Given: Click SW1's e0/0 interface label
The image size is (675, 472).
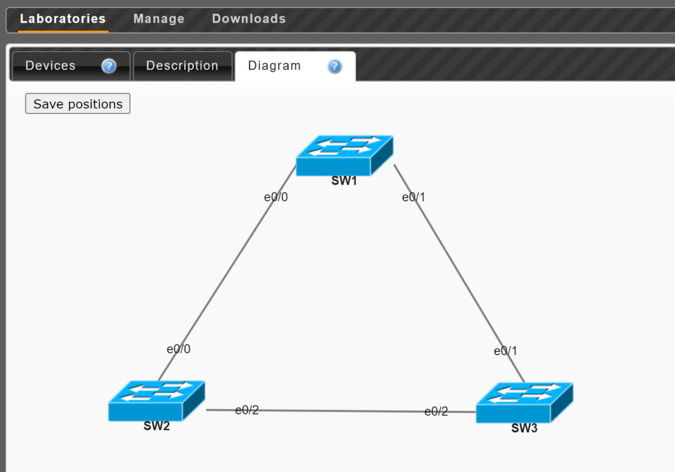Looking at the screenshot, I should (x=276, y=197).
